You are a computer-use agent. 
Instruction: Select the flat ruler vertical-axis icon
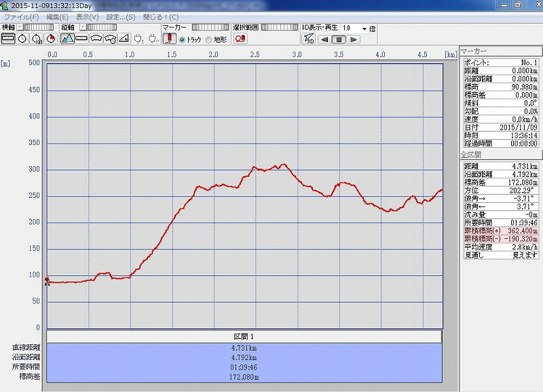click(x=81, y=39)
